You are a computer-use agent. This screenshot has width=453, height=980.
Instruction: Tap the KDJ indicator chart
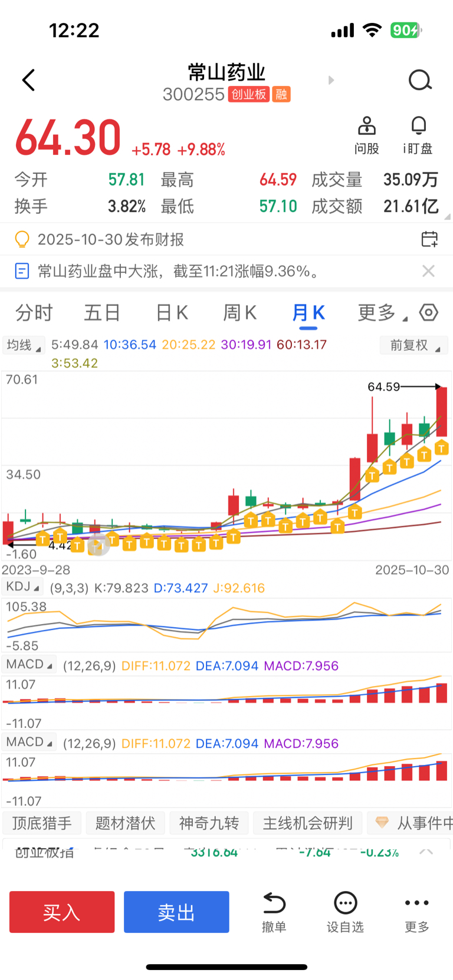coord(226,625)
